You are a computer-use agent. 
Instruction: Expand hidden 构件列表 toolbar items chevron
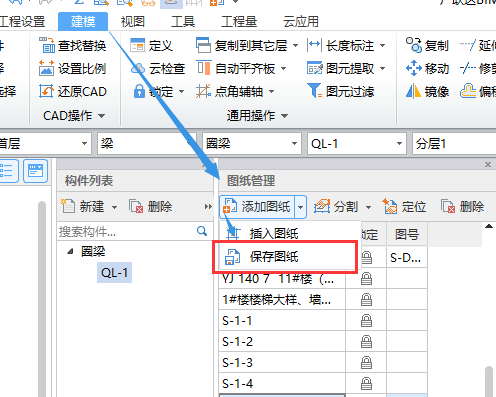coord(208,207)
